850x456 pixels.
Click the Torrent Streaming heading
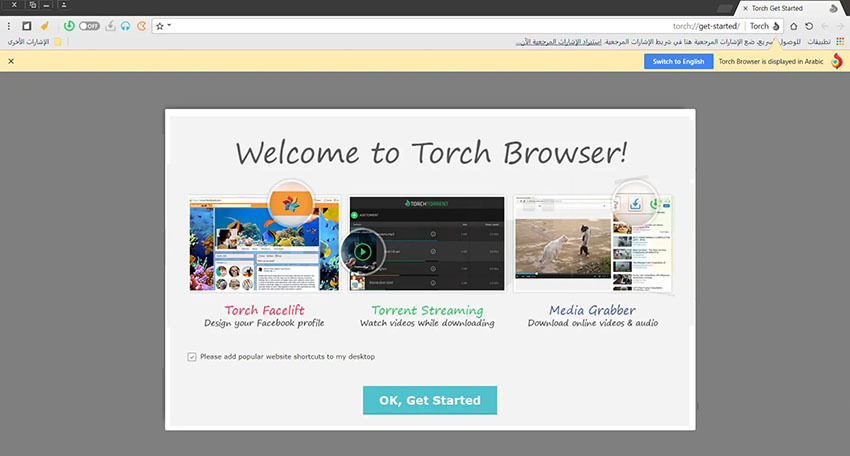427,310
